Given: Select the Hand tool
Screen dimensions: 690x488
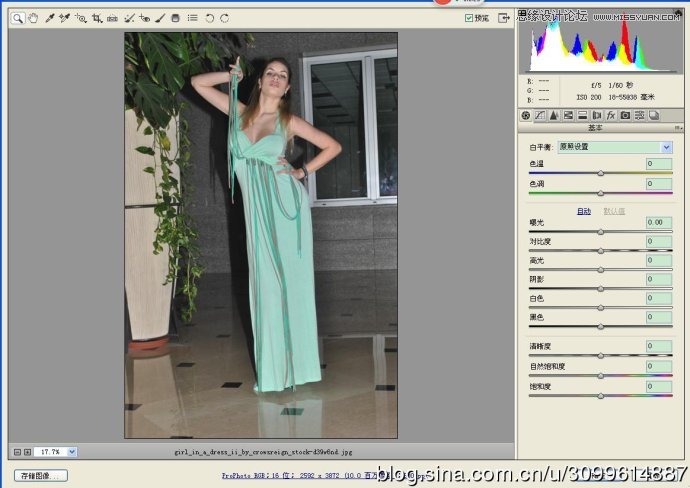Looking at the screenshot, I should coord(33,18).
